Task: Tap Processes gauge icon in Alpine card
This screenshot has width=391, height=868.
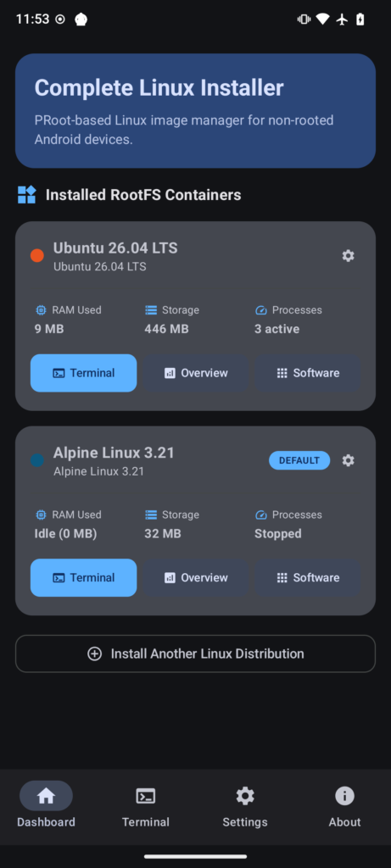Action: click(x=261, y=515)
